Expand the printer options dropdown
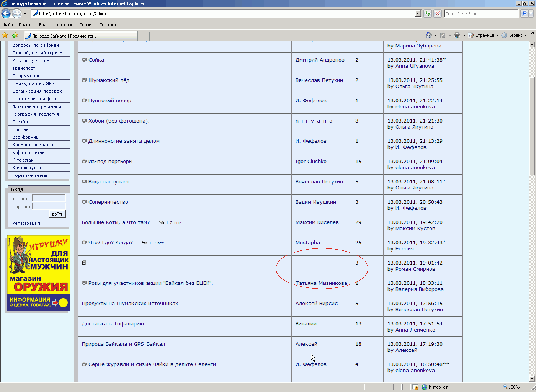 464,36
